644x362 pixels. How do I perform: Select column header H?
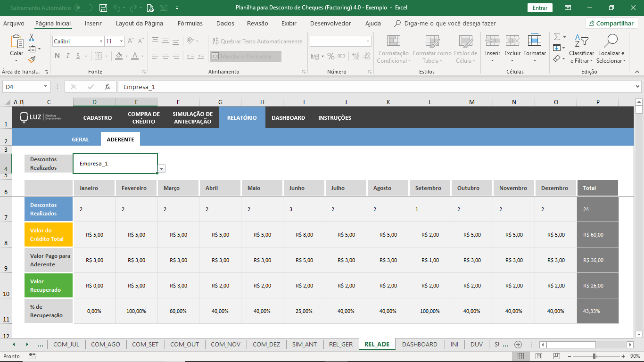[x=262, y=102]
